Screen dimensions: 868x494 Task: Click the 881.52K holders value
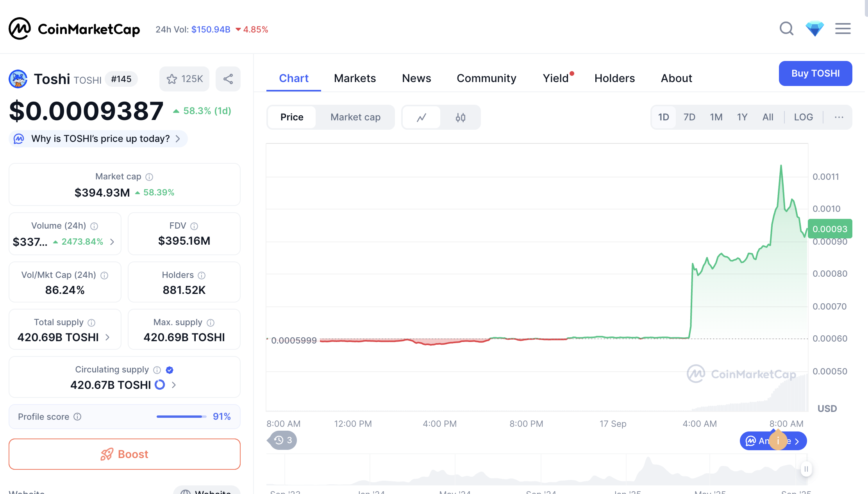click(184, 290)
